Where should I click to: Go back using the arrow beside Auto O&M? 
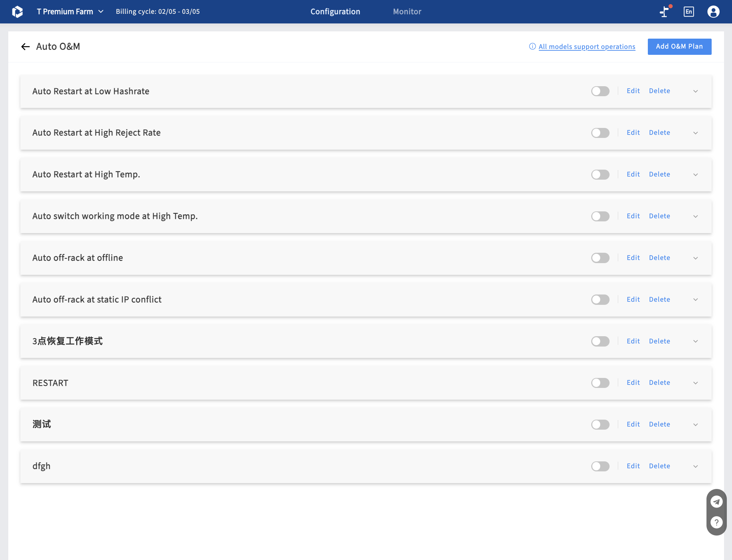click(25, 47)
